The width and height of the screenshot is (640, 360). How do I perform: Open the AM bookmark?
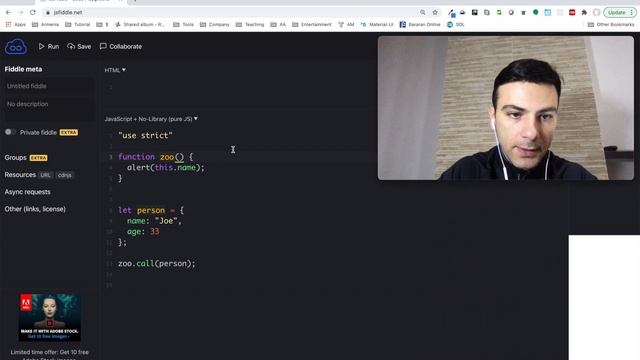tap(346, 24)
